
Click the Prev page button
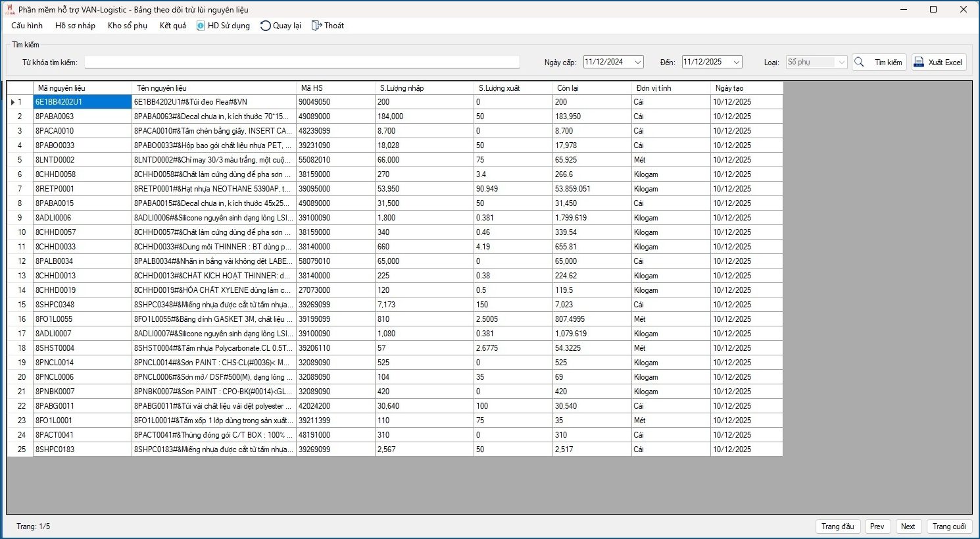[x=877, y=526]
